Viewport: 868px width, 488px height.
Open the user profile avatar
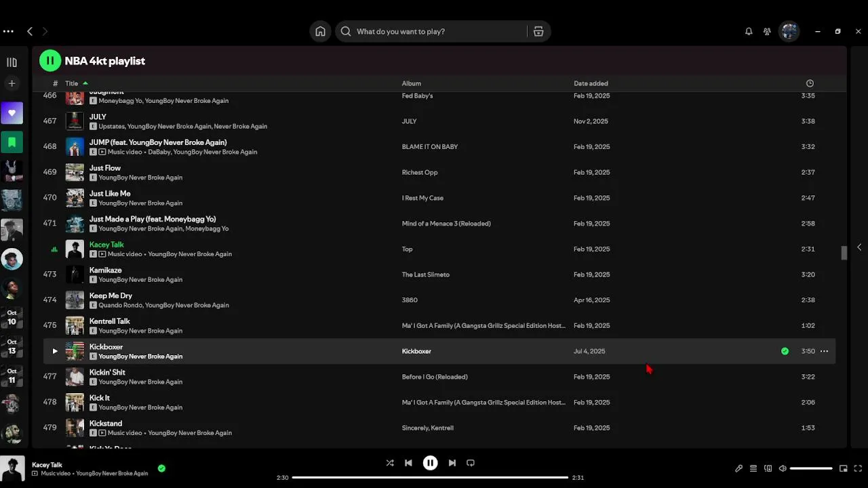789,31
